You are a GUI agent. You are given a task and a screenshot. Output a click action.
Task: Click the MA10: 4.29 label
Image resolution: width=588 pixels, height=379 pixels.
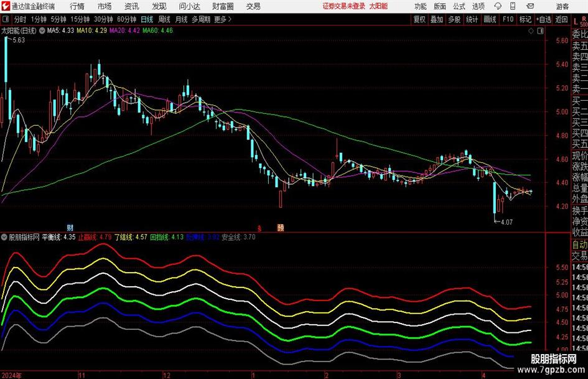pos(91,30)
